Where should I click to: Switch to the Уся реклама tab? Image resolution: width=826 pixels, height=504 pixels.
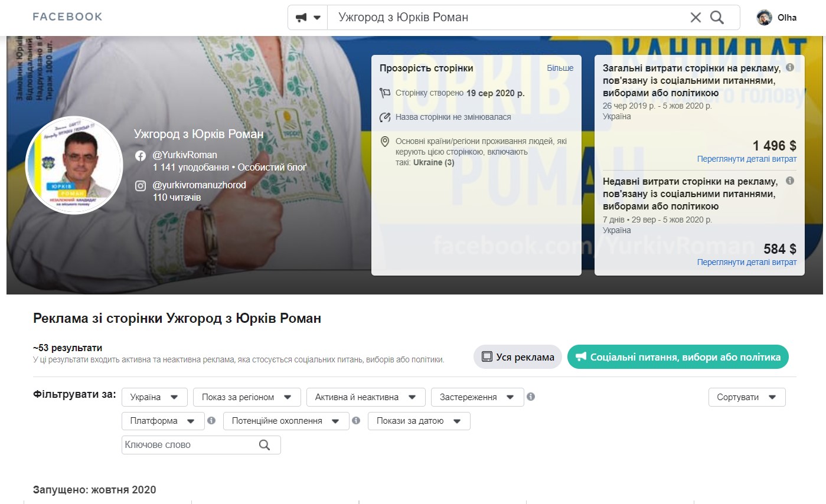coord(518,356)
